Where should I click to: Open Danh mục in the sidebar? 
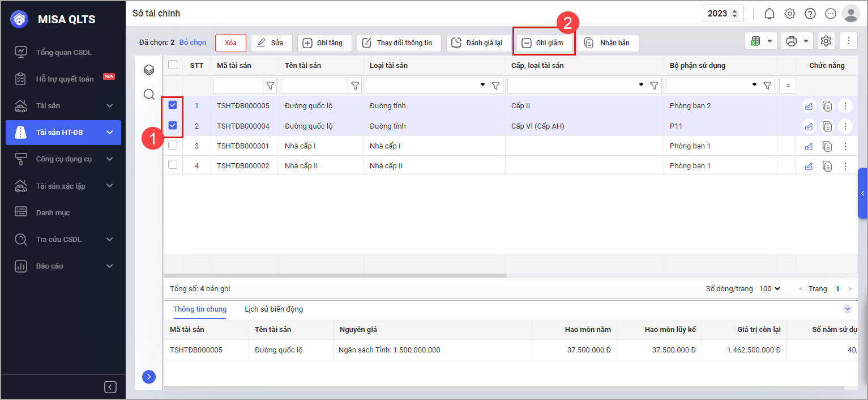pyautogui.click(x=53, y=212)
